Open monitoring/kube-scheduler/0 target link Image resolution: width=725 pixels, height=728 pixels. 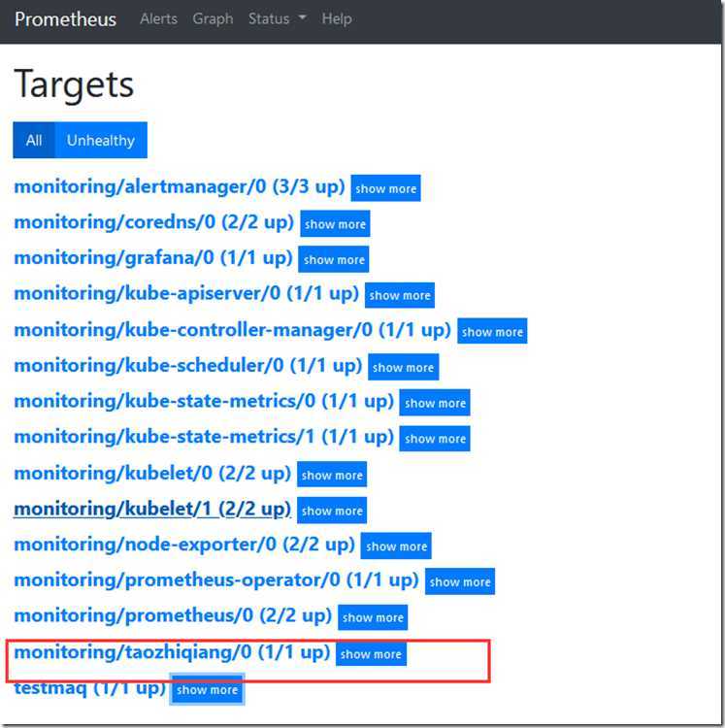[x=188, y=365]
